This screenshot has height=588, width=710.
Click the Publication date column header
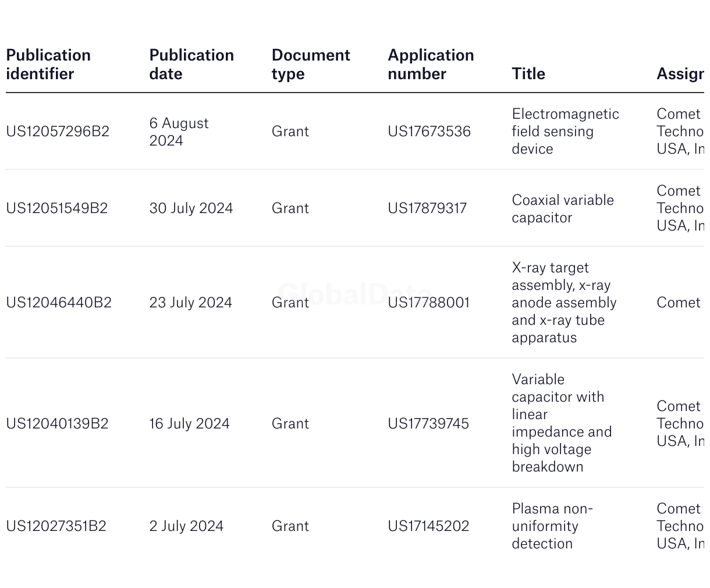[191, 65]
